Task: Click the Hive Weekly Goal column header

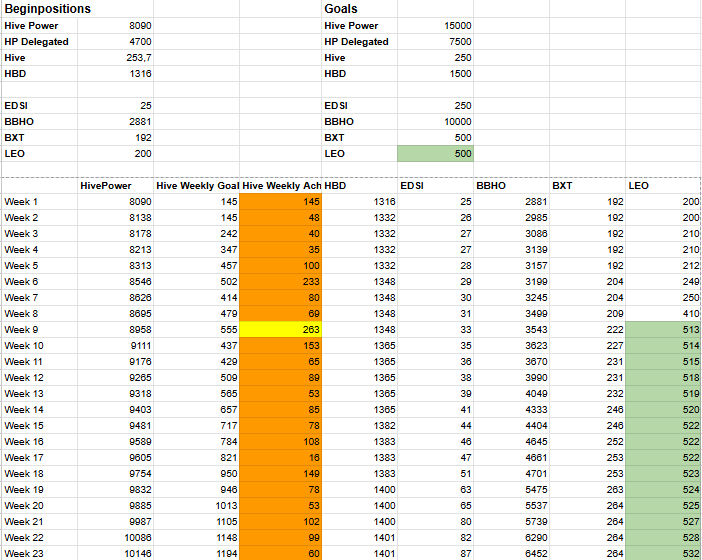Action: tap(196, 186)
